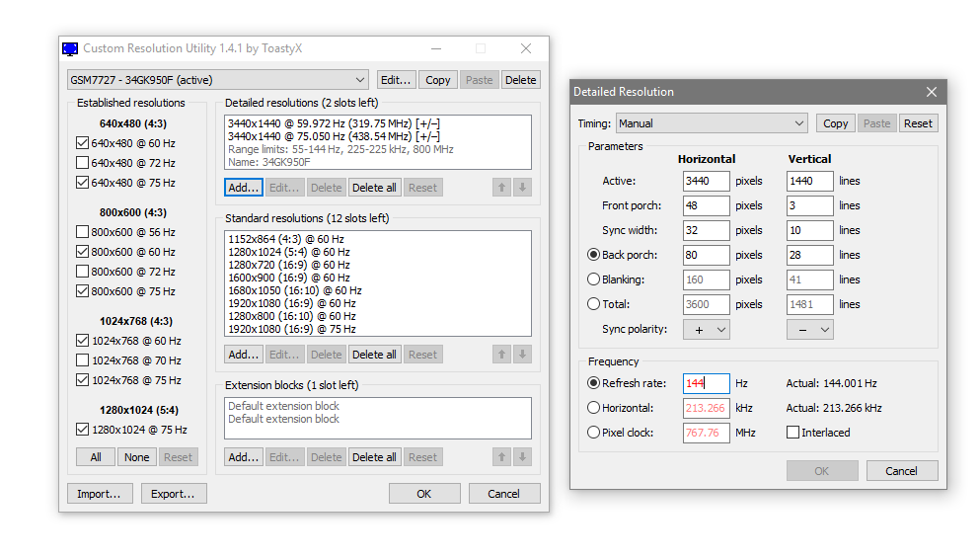Click the Export button
The image size is (980, 558).
pyautogui.click(x=174, y=494)
